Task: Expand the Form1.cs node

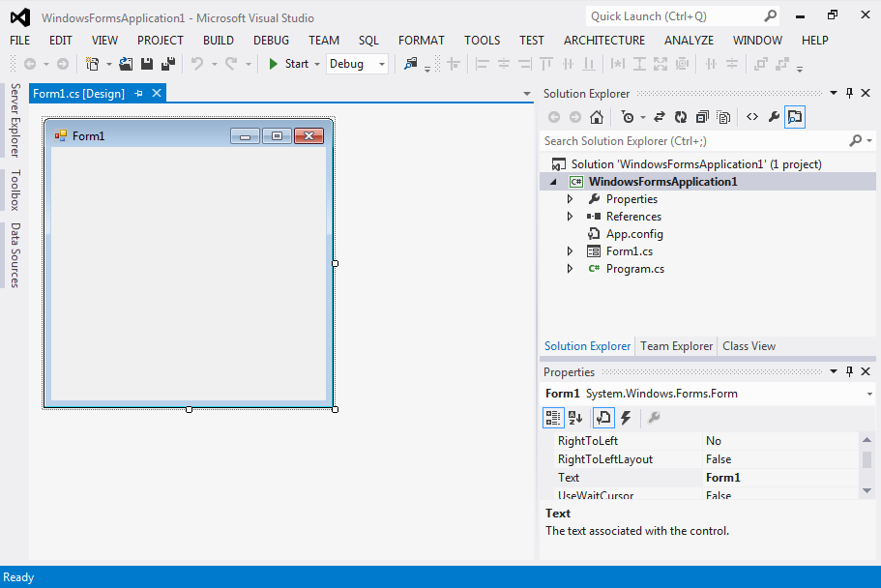Action: click(570, 251)
